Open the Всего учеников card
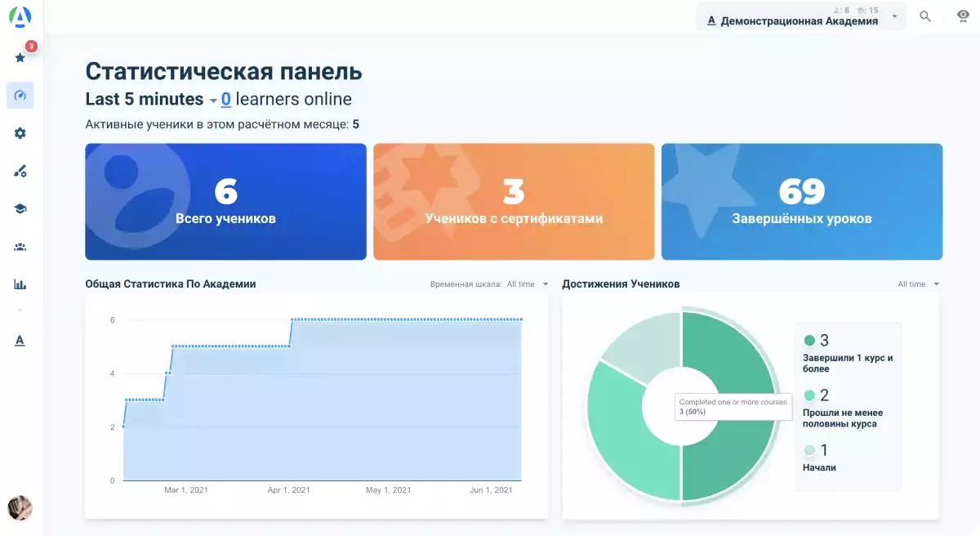This screenshot has height=536, width=980. coord(225,202)
